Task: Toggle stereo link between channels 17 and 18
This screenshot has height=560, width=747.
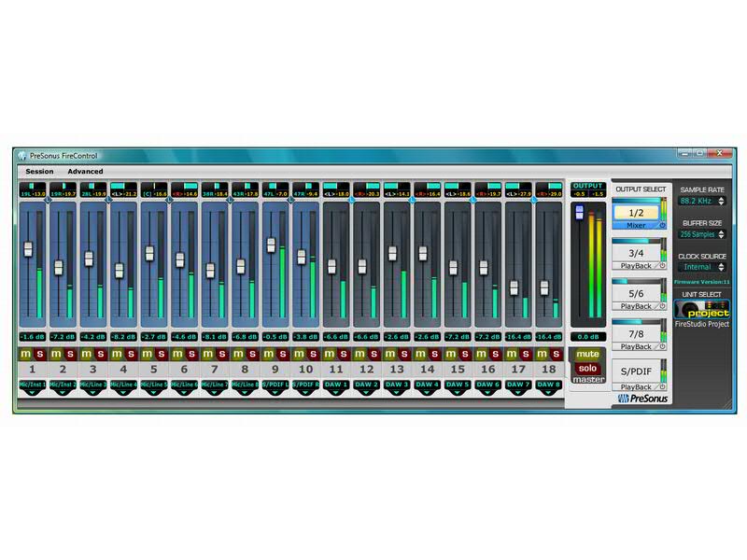Action: coord(534,200)
